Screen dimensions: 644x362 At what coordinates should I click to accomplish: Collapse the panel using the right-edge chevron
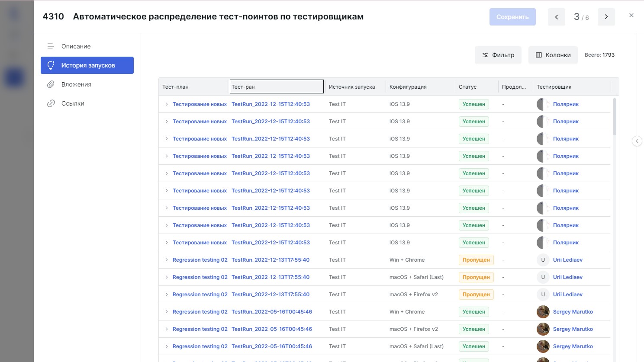pos(637,141)
